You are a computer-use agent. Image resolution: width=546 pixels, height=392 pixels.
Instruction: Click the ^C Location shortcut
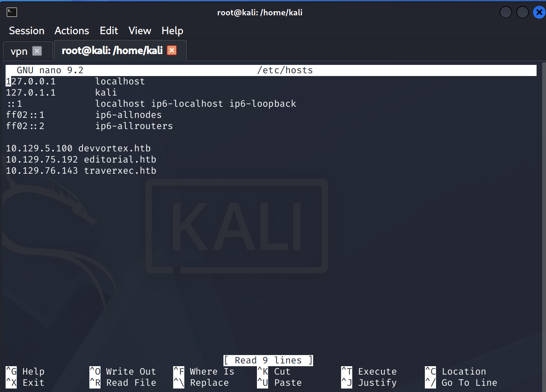pyautogui.click(x=456, y=371)
